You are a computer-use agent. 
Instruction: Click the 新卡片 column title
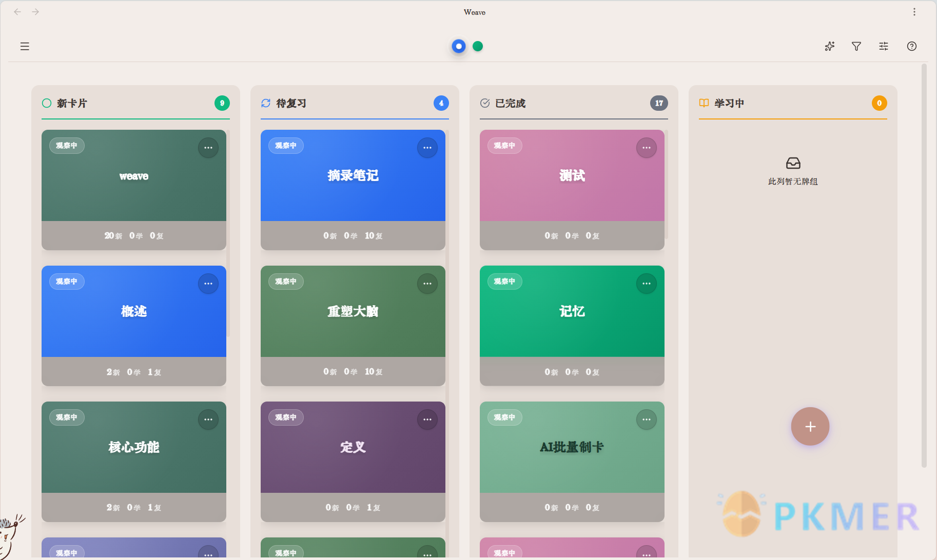point(72,103)
